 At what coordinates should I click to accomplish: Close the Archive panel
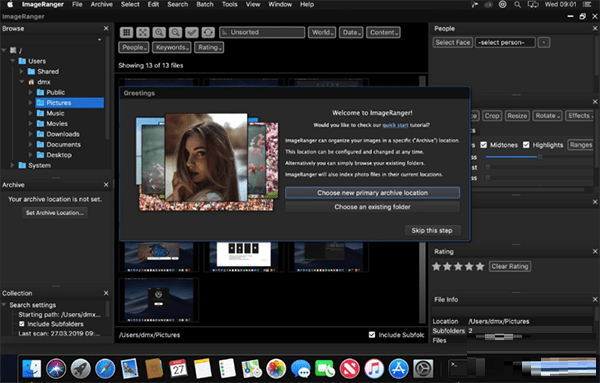(106, 185)
